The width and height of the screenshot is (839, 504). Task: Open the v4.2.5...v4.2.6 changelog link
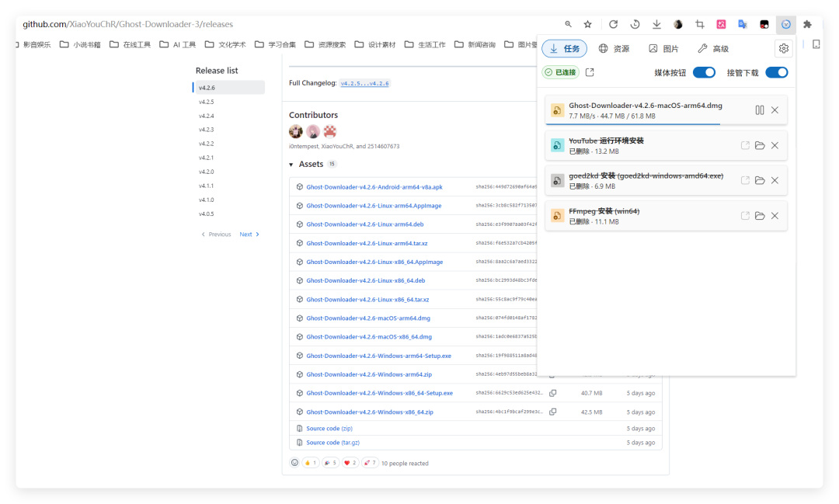point(365,83)
